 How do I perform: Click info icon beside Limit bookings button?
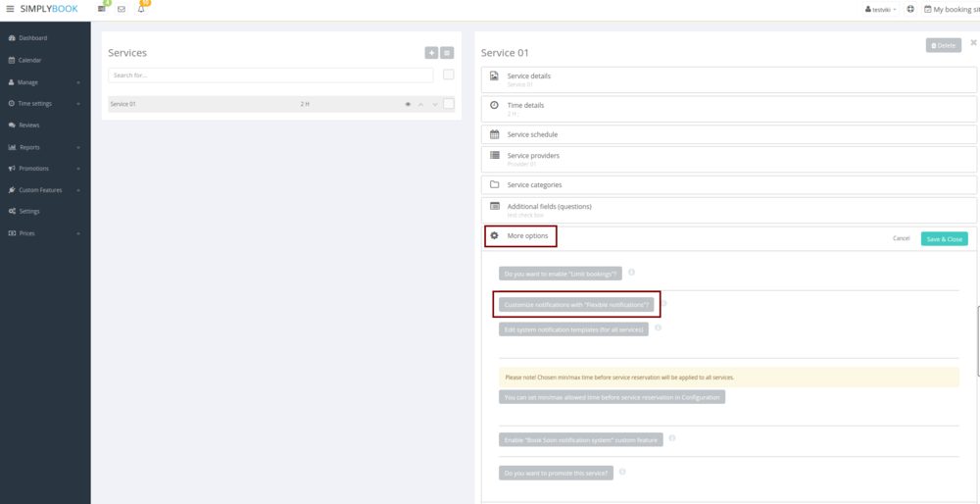point(632,273)
